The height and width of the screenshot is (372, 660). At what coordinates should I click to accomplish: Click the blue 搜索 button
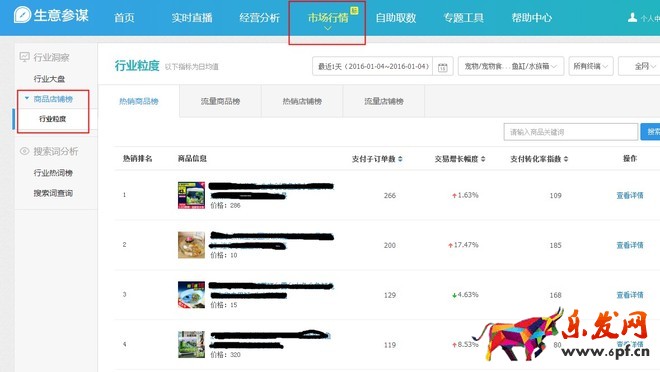click(x=650, y=132)
